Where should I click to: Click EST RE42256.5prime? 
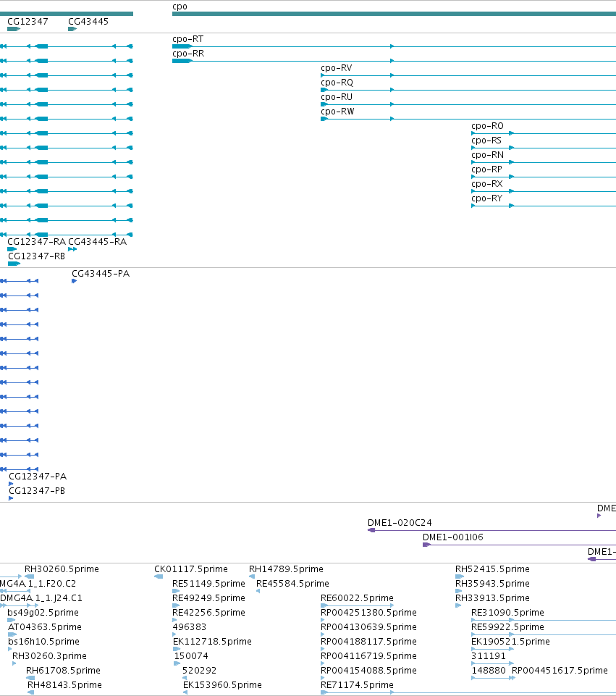(x=208, y=613)
